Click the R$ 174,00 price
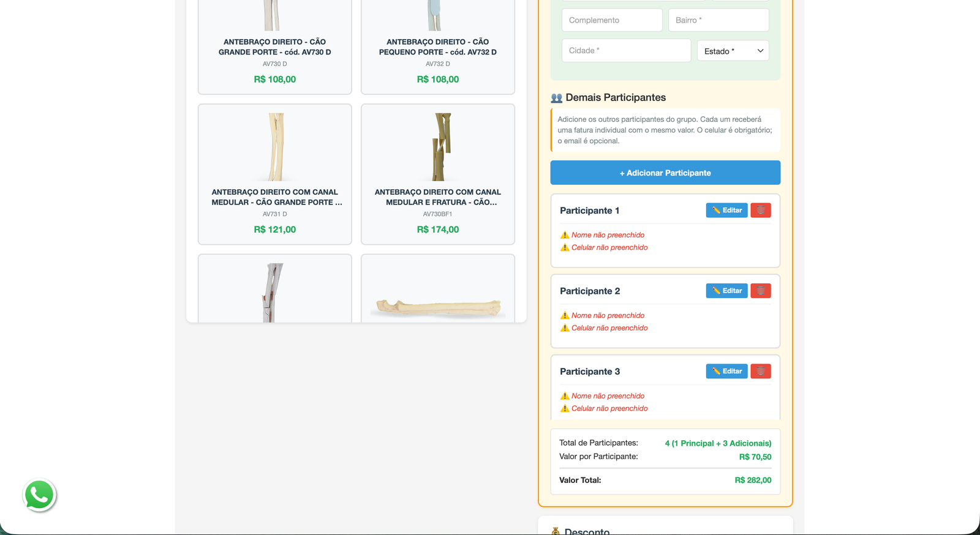 [x=438, y=230]
